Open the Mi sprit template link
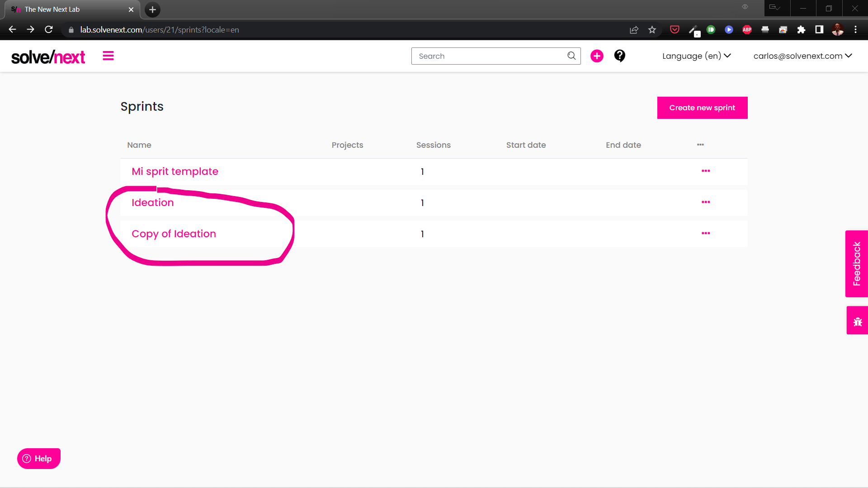The image size is (868, 488). (175, 171)
